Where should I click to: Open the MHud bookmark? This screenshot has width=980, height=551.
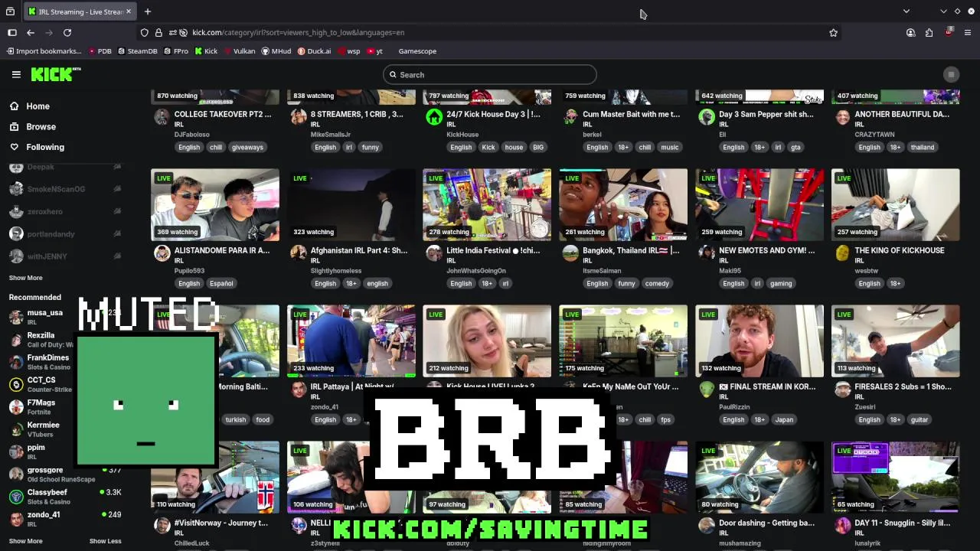click(276, 51)
